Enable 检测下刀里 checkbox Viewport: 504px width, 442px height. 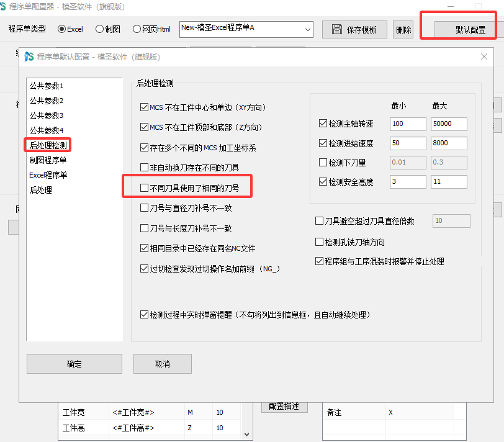pos(323,162)
